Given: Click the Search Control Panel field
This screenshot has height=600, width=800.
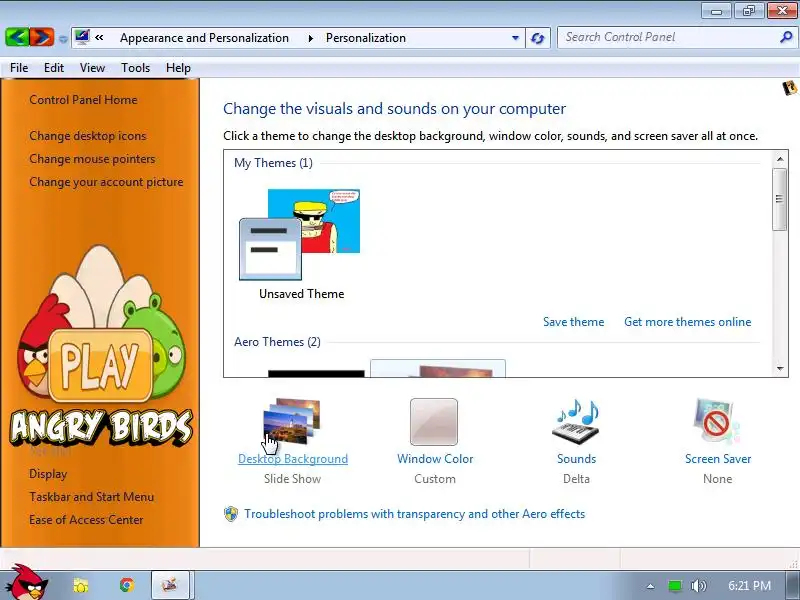Looking at the screenshot, I should (x=668, y=37).
